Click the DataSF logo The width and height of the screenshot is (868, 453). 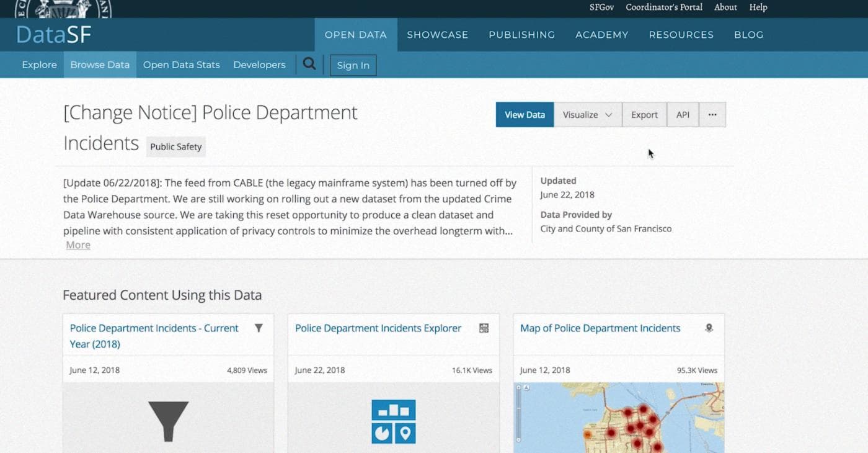[54, 35]
